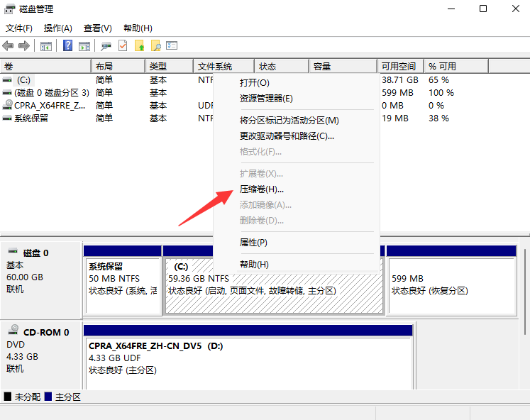Viewport: 530px width, 420px height.
Task: Click the Forward arrow toolbar icon
Action: pyautogui.click(x=23, y=46)
